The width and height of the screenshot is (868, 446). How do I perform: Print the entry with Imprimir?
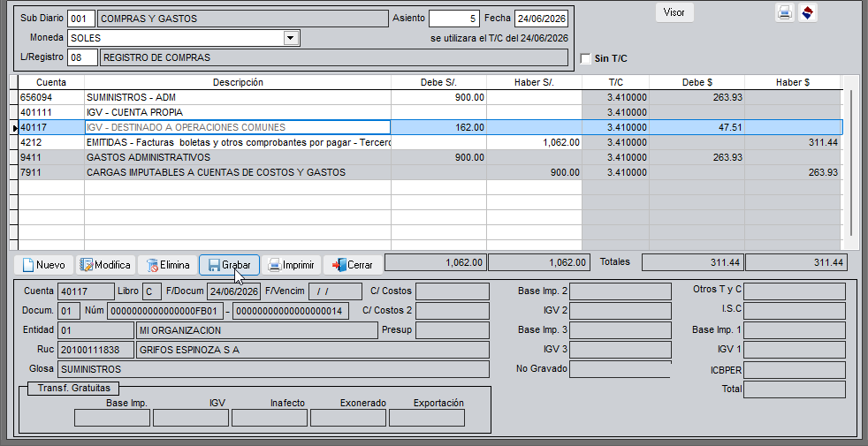tap(291, 265)
